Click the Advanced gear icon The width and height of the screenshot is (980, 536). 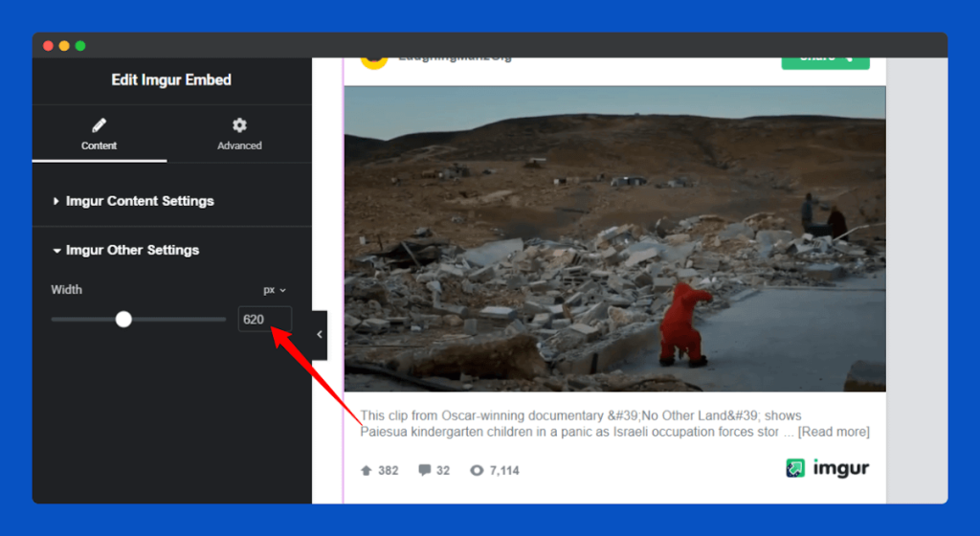click(x=239, y=125)
